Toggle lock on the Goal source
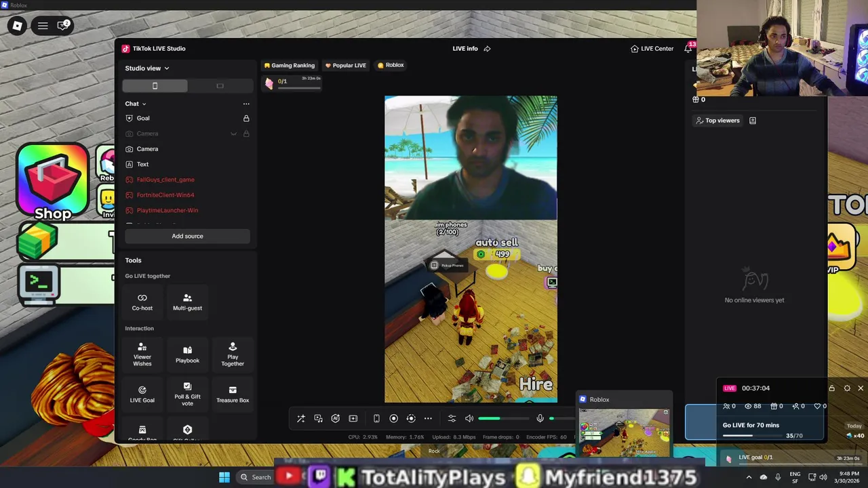Viewport: 868px width, 488px height. (246, 119)
